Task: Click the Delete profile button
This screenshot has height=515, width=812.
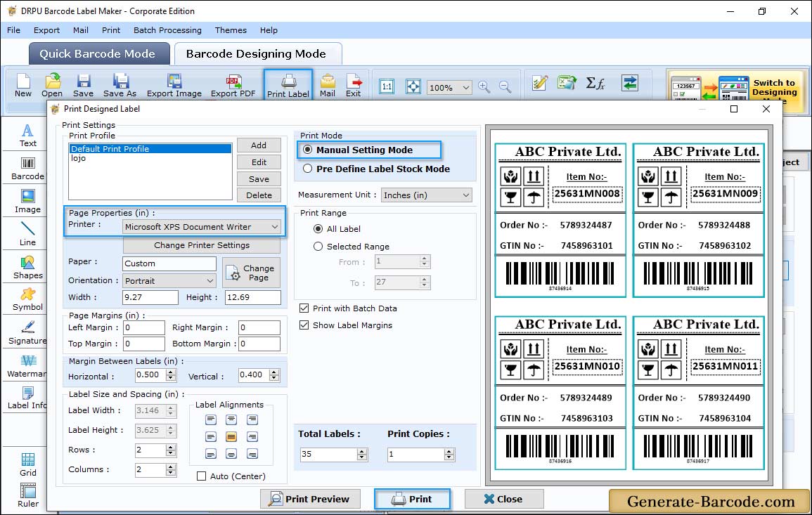Action: tap(259, 195)
